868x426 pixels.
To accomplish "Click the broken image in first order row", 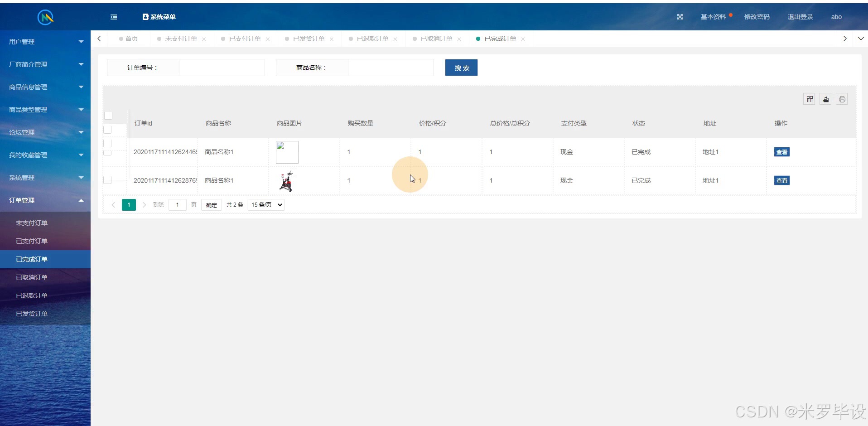I will coord(287,152).
